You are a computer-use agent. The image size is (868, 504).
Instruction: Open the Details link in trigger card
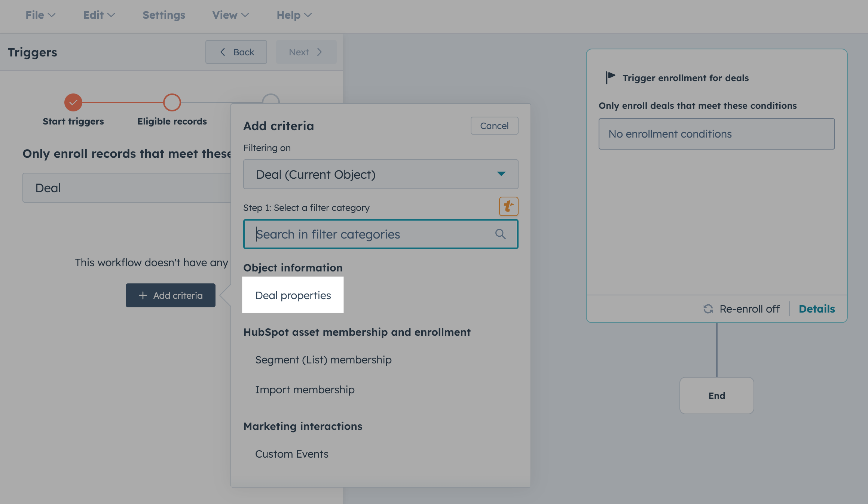click(x=817, y=309)
